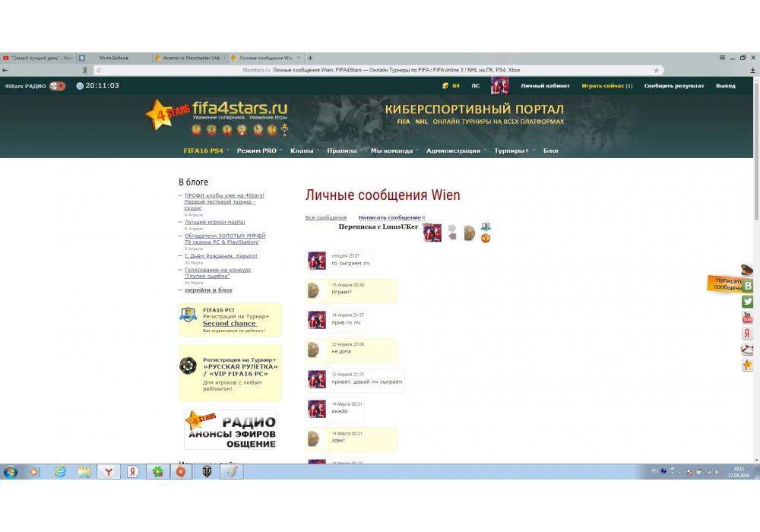Open Блог menu item

pyautogui.click(x=551, y=150)
